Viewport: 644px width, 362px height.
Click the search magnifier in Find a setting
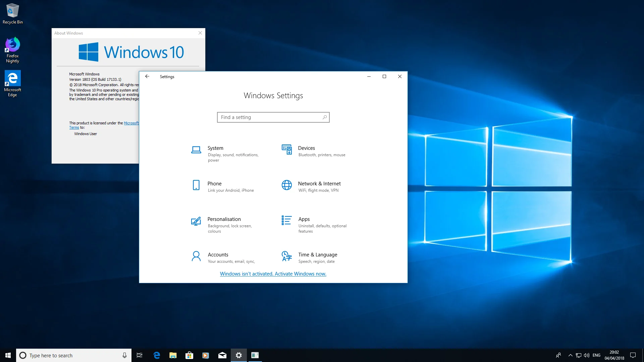click(324, 117)
